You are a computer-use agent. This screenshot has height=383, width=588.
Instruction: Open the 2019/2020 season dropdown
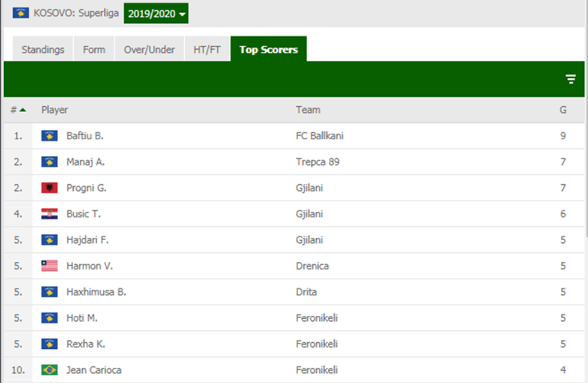coord(156,13)
